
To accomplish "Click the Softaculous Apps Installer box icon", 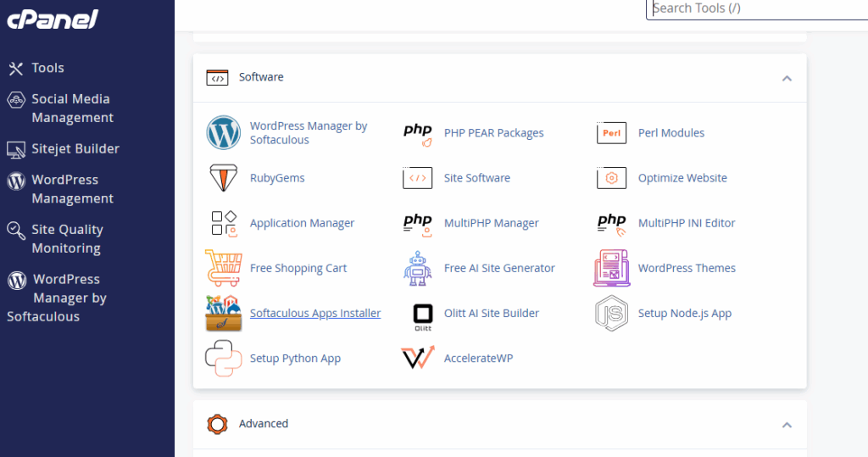I will tap(224, 314).
